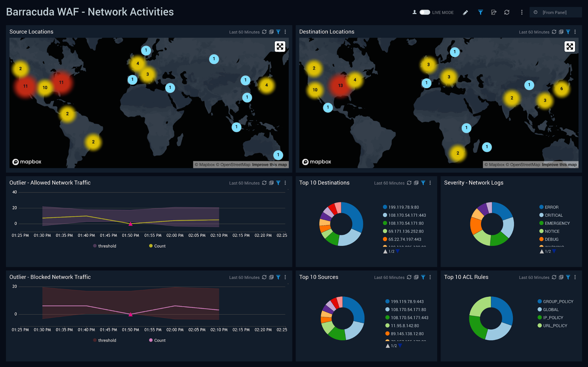Screen dimensions: 588x367
Task: Open the Improve this map link
Action: pyautogui.click(x=269, y=165)
